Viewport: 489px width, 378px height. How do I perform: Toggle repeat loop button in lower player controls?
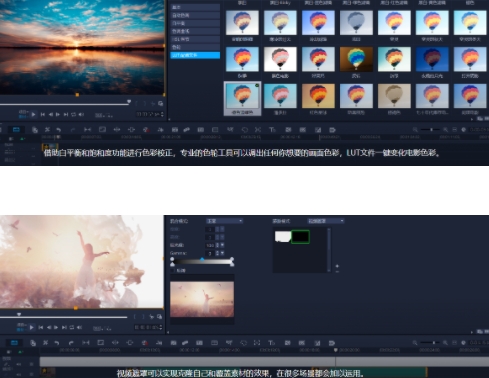[x=72, y=328]
